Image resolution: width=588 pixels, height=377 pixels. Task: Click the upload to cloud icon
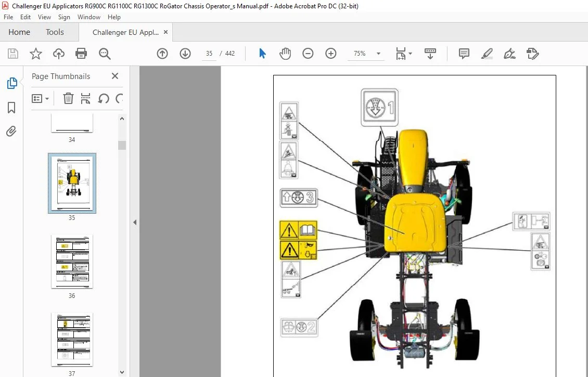pyautogui.click(x=58, y=54)
